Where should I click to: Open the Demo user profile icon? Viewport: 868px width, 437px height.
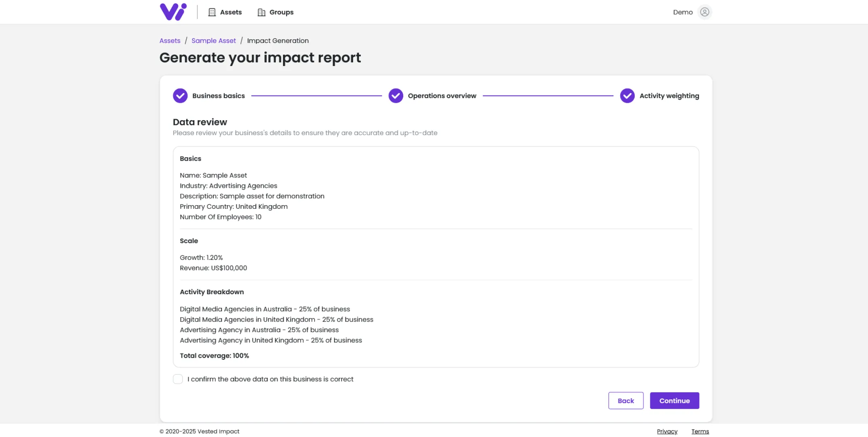point(705,12)
